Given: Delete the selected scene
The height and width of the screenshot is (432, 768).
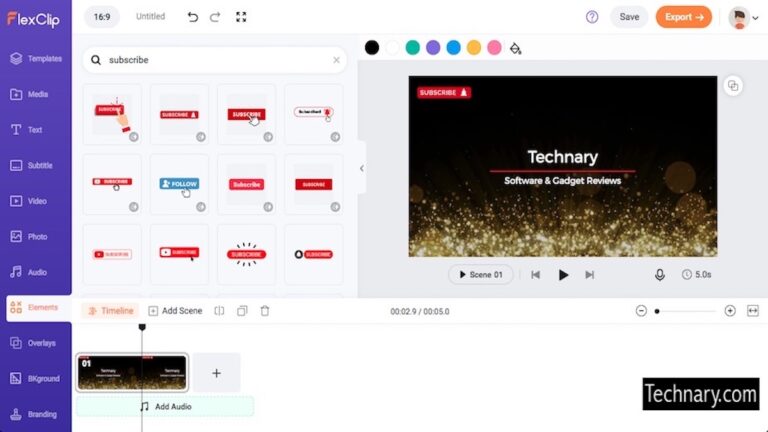Looking at the screenshot, I should point(265,311).
